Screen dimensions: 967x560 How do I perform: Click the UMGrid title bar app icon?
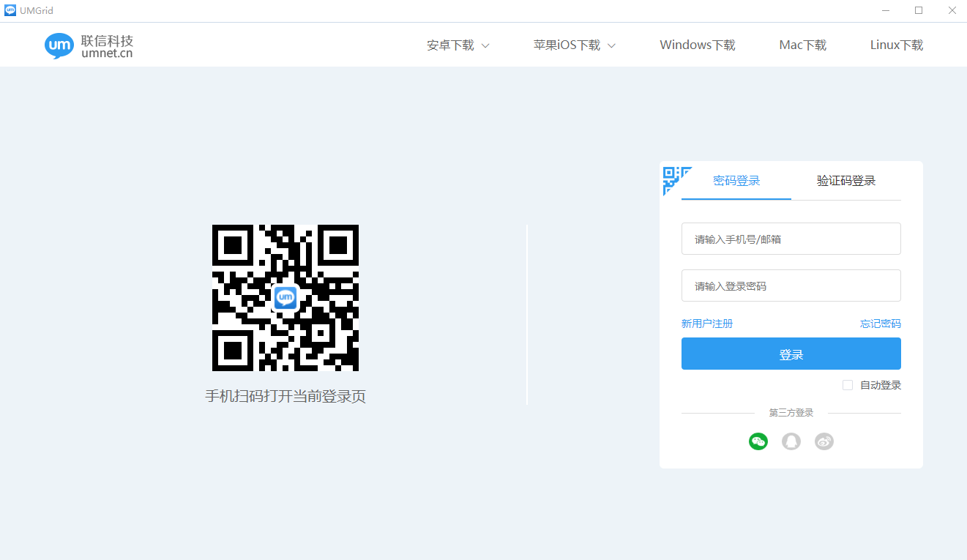pyautogui.click(x=10, y=10)
